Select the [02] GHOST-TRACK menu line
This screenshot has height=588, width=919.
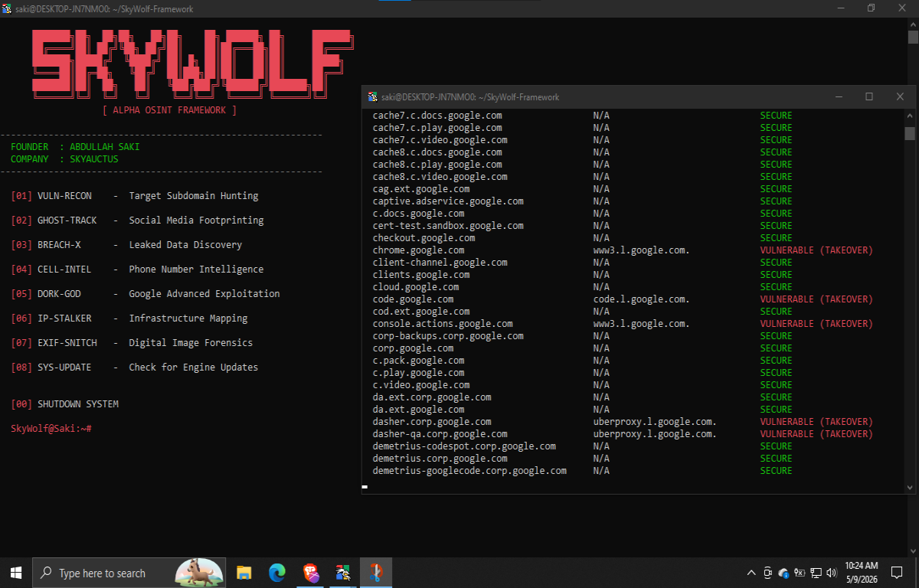click(x=137, y=220)
